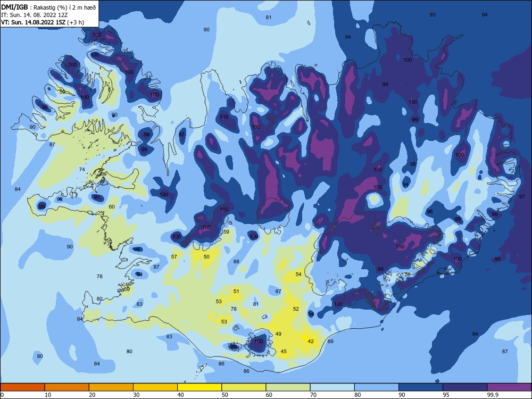Pick the legend label 20

[x=92, y=395]
